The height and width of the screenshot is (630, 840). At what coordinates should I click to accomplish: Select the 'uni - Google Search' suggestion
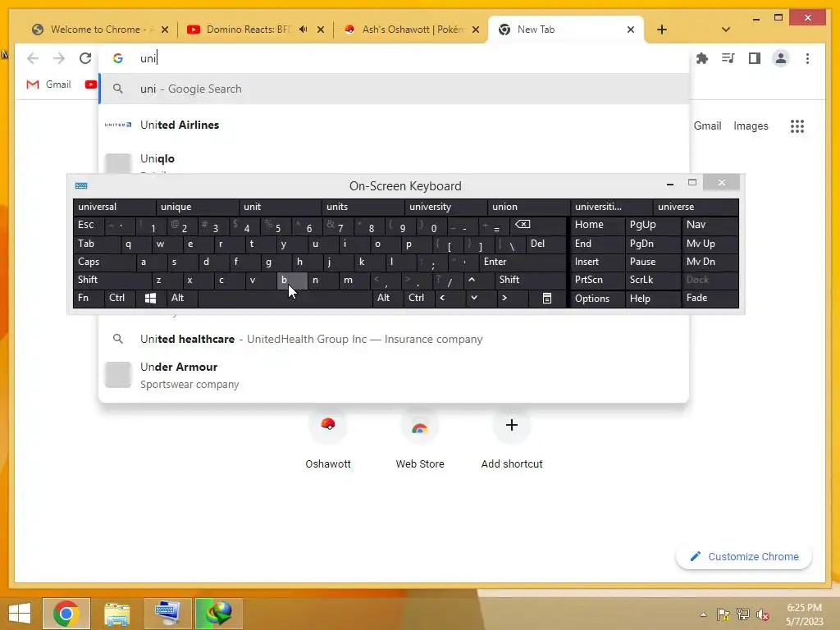point(394,89)
